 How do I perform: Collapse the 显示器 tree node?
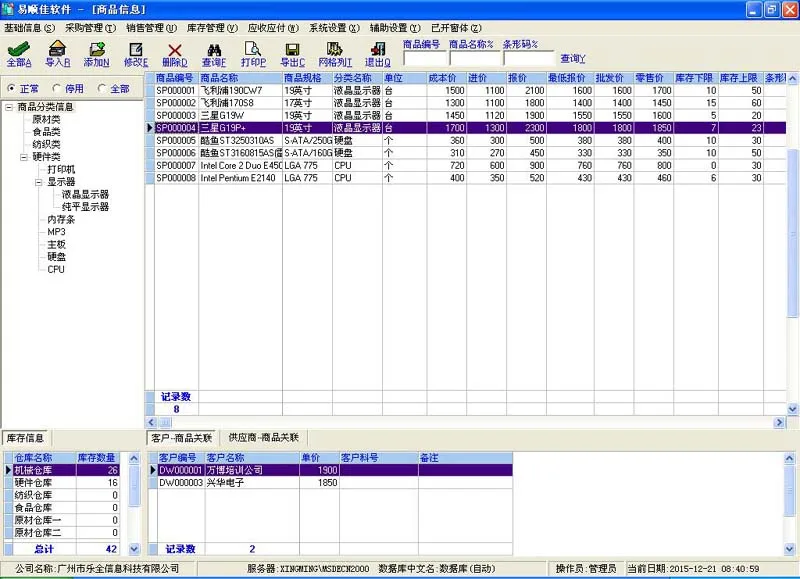coord(39,182)
